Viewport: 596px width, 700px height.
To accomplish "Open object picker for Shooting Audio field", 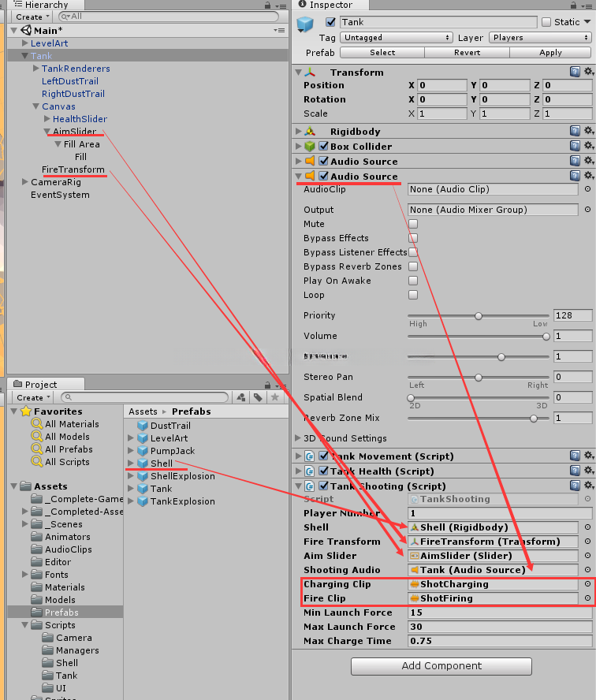I will (587, 570).
